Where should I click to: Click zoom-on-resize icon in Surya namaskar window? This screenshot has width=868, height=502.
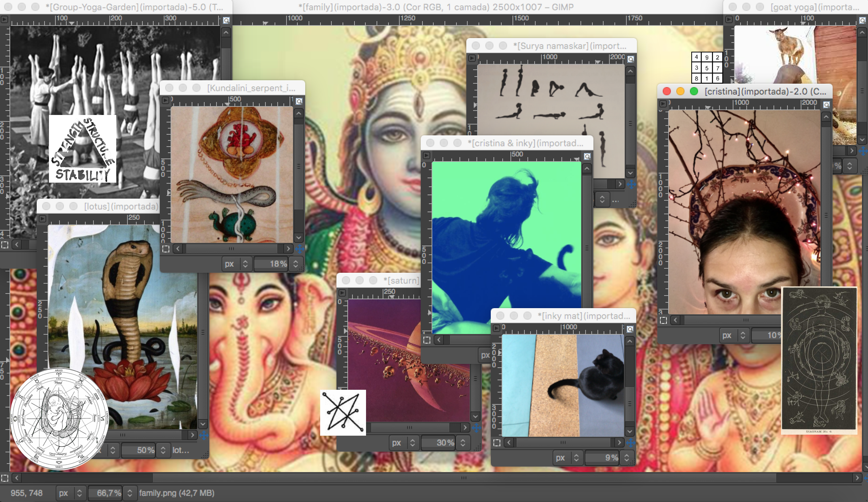(x=630, y=59)
